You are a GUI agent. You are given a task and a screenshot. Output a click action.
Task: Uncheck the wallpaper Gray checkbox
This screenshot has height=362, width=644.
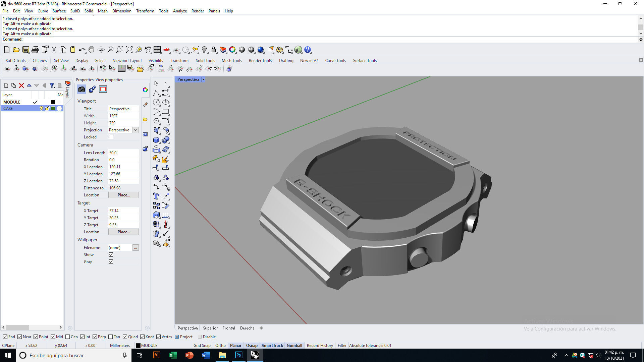tap(111, 262)
